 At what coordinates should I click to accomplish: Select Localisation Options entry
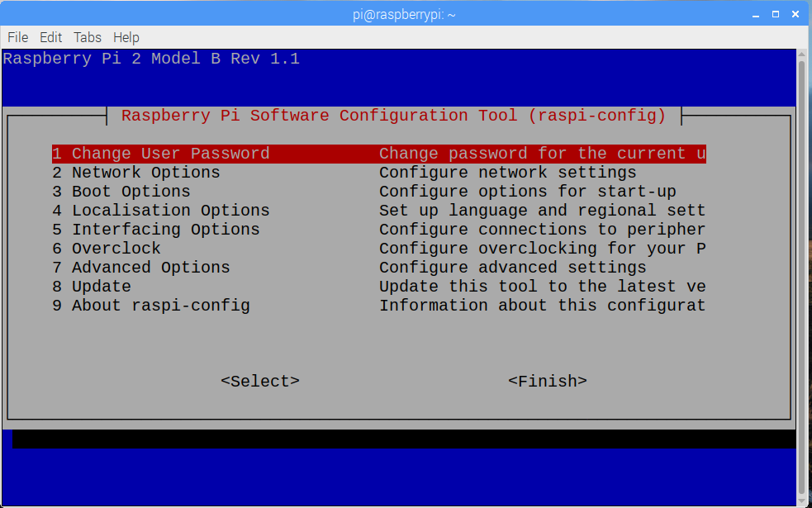coord(160,211)
